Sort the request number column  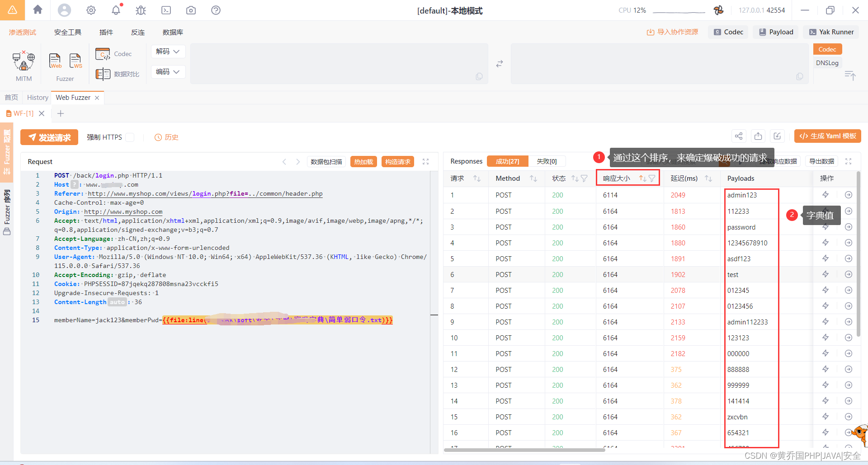tap(477, 178)
